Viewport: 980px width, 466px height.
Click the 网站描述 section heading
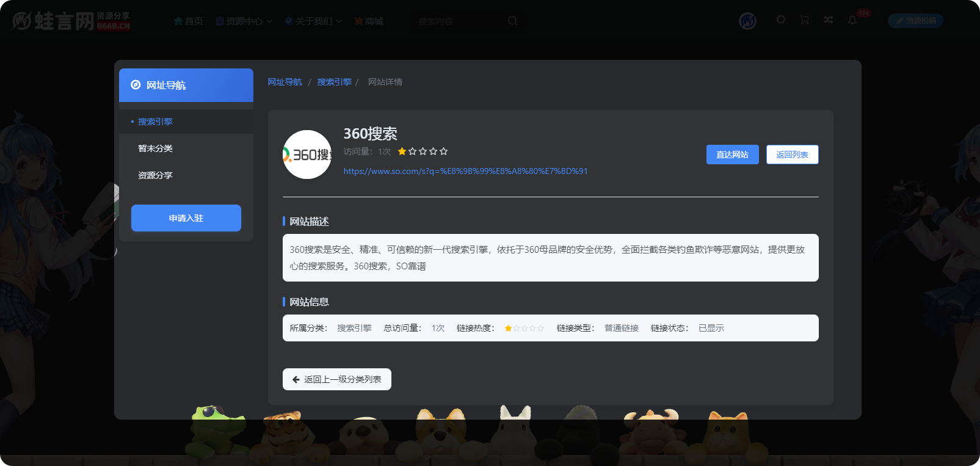[x=309, y=221]
